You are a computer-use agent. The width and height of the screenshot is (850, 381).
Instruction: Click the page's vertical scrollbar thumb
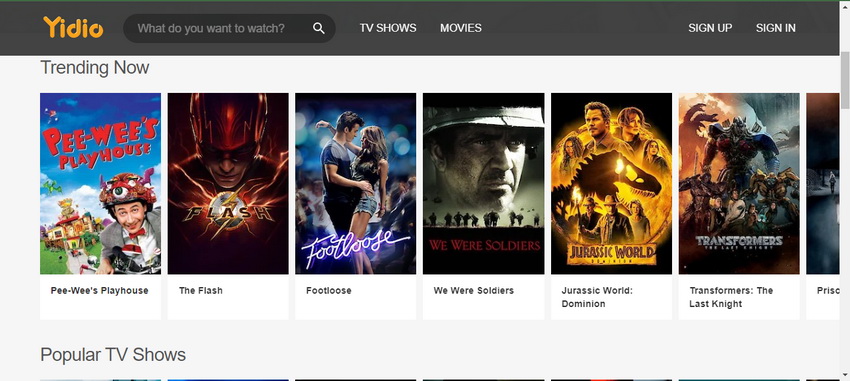tap(845, 80)
